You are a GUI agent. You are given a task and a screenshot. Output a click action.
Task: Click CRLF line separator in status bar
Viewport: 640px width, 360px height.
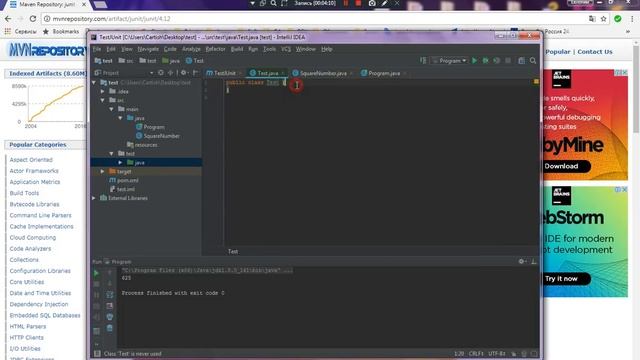pyautogui.click(x=476, y=353)
